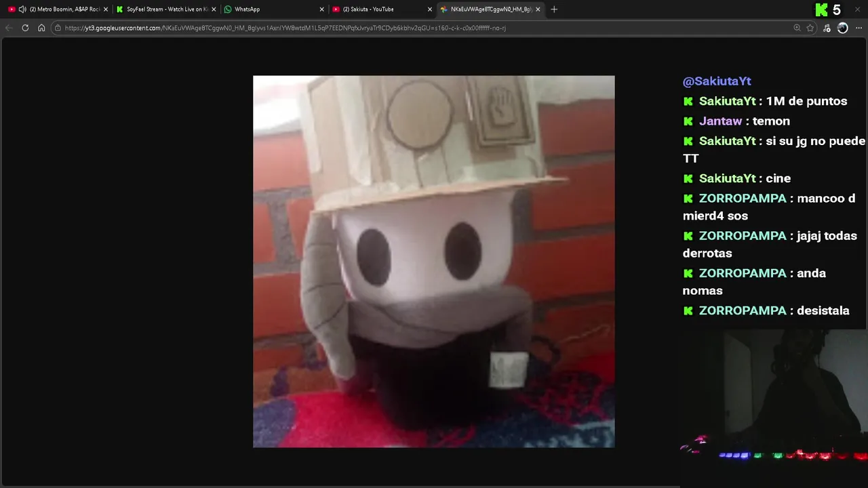Click the plush doll avatar image

point(434,262)
